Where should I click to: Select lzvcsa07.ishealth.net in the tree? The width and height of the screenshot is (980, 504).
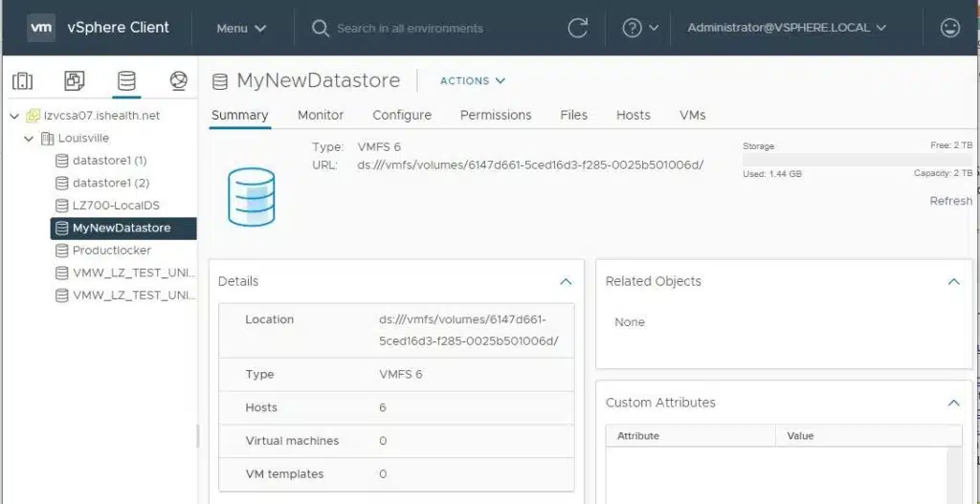101,116
